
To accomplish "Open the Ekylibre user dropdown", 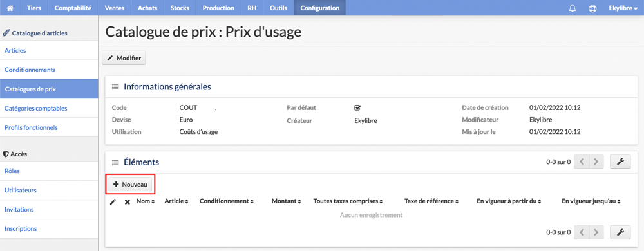I will pyautogui.click(x=623, y=8).
